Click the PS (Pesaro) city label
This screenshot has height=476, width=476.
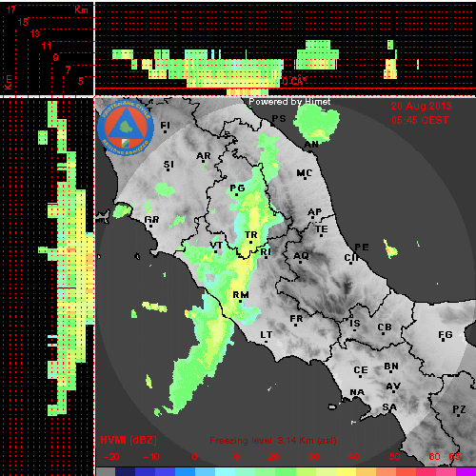click(279, 119)
